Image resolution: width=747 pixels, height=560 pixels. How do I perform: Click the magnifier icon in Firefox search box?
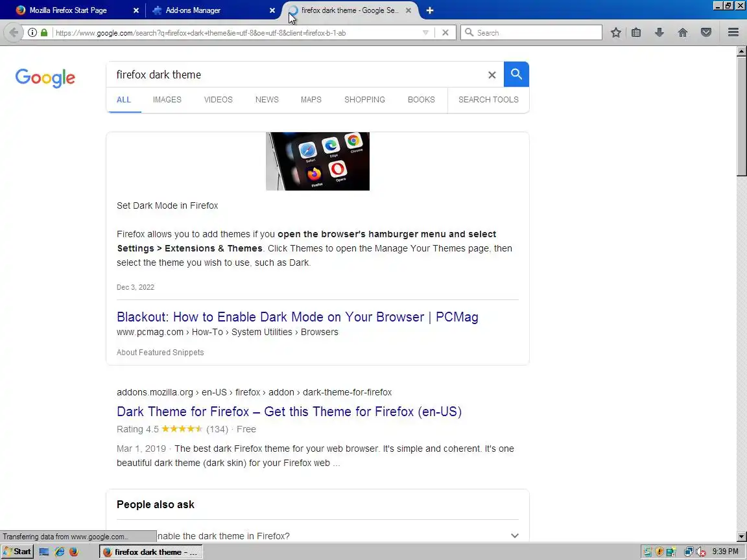(469, 32)
